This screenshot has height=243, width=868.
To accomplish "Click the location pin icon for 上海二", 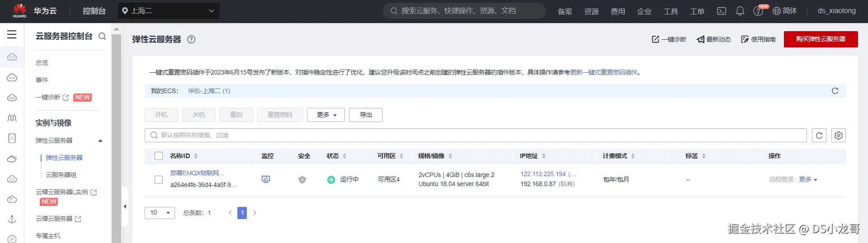I will [x=125, y=11].
